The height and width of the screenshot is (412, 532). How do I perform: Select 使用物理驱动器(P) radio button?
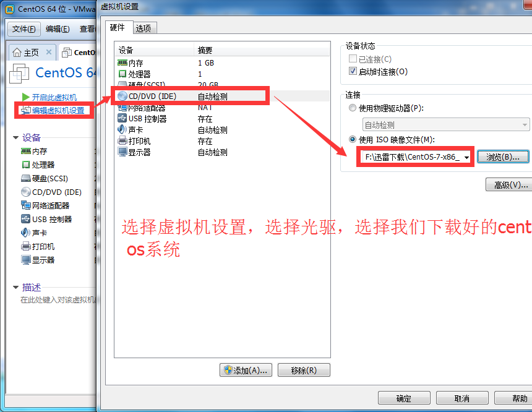(x=353, y=108)
